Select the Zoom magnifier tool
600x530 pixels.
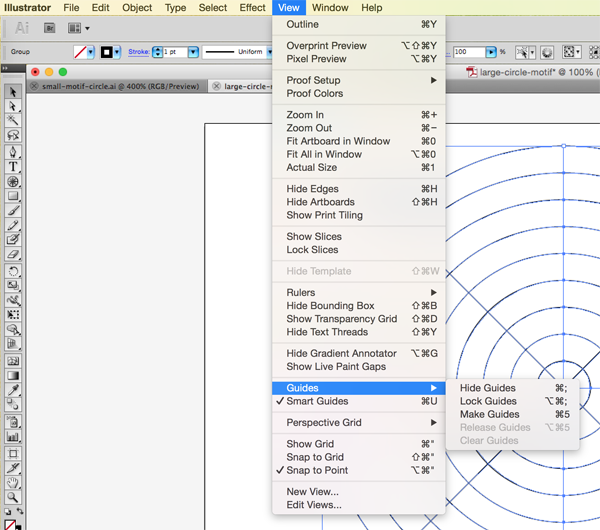[13, 497]
